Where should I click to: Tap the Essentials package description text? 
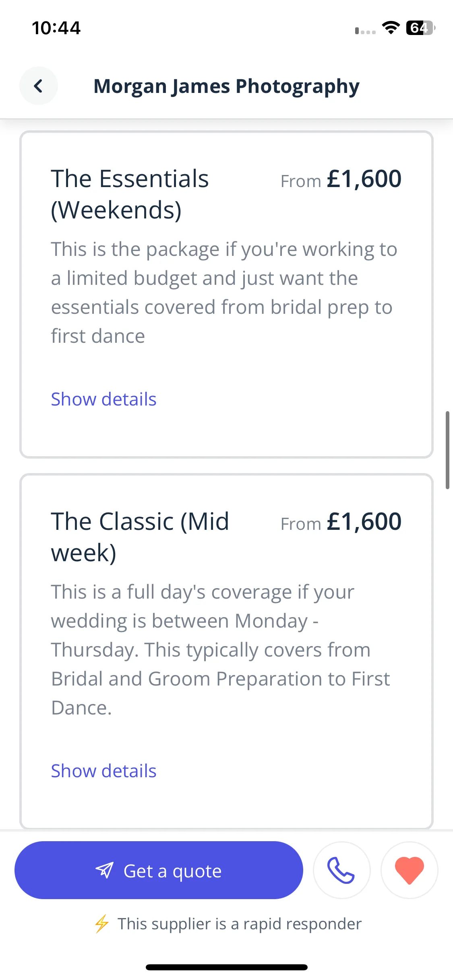[x=224, y=292]
